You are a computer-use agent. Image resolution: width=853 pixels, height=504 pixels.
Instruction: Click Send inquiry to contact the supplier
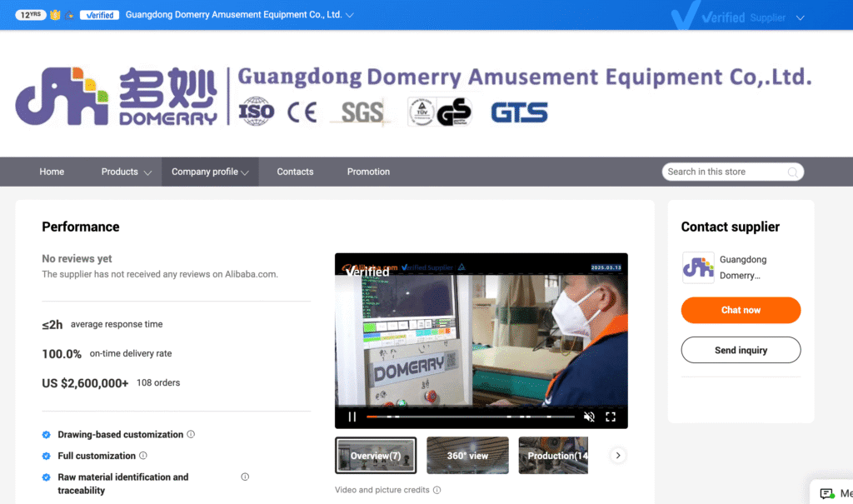(741, 350)
